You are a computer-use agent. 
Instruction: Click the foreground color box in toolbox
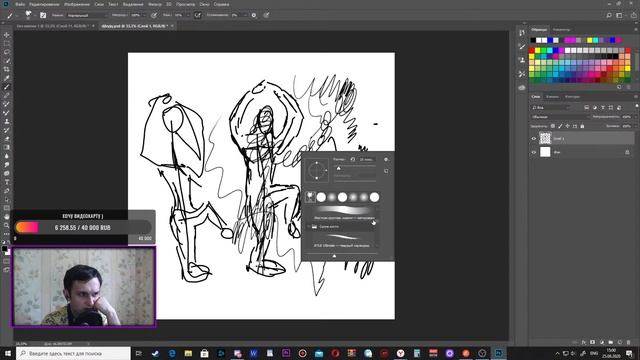pos(4,248)
